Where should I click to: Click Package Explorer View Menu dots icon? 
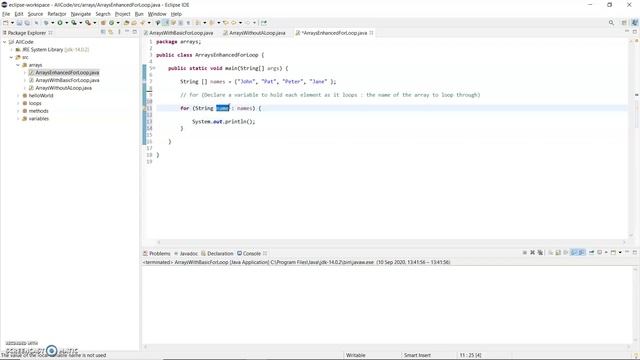[119, 32]
